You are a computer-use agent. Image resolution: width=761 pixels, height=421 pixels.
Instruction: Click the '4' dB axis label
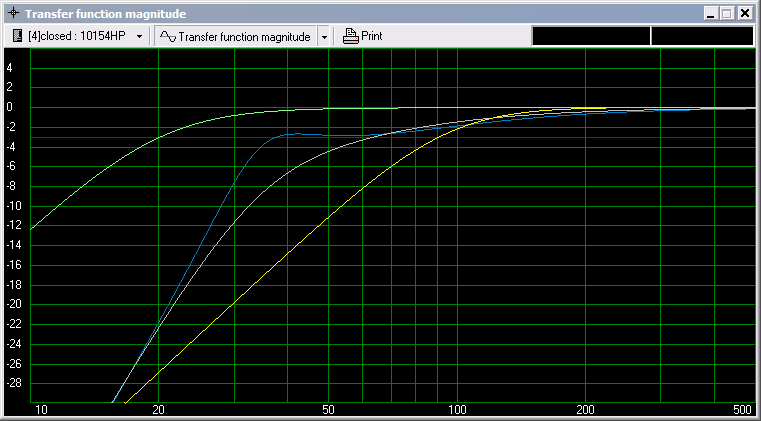[x=10, y=68]
